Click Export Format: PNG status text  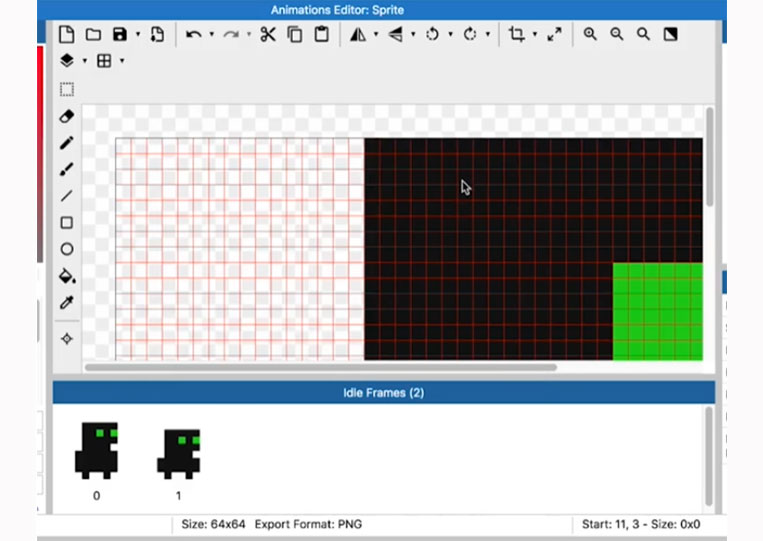tap(308, 524)
